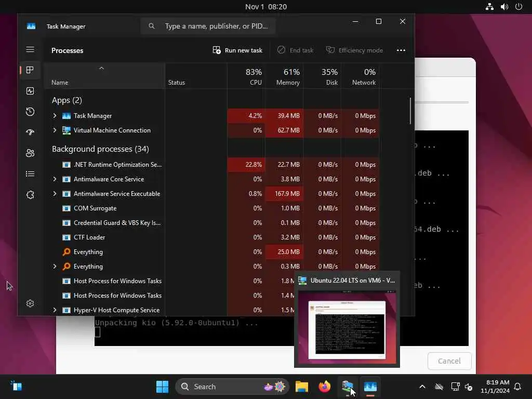Click the Task Manager title bar app icon
The width and height of the screenshot is (532, 399).
pyautogui.click(x=31, y=26)
